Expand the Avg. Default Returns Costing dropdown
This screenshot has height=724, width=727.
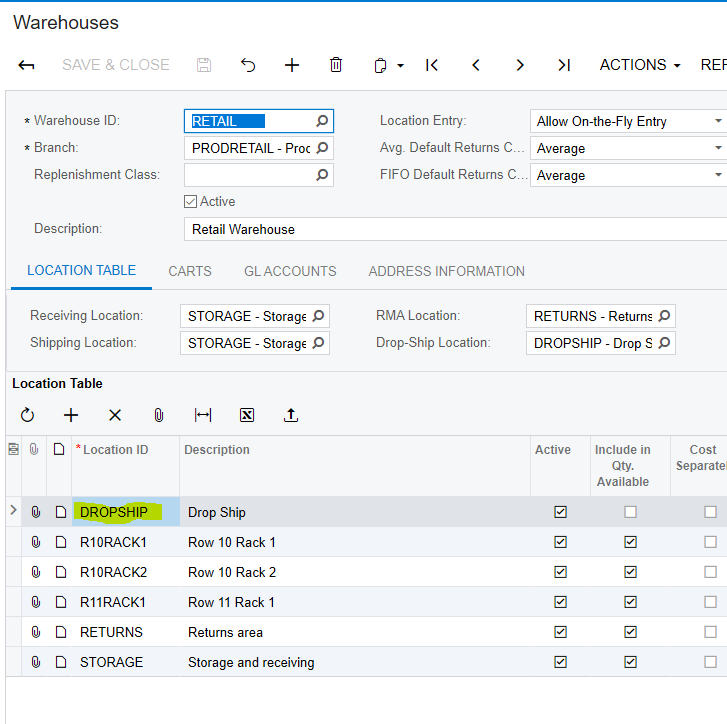[718, 148]
